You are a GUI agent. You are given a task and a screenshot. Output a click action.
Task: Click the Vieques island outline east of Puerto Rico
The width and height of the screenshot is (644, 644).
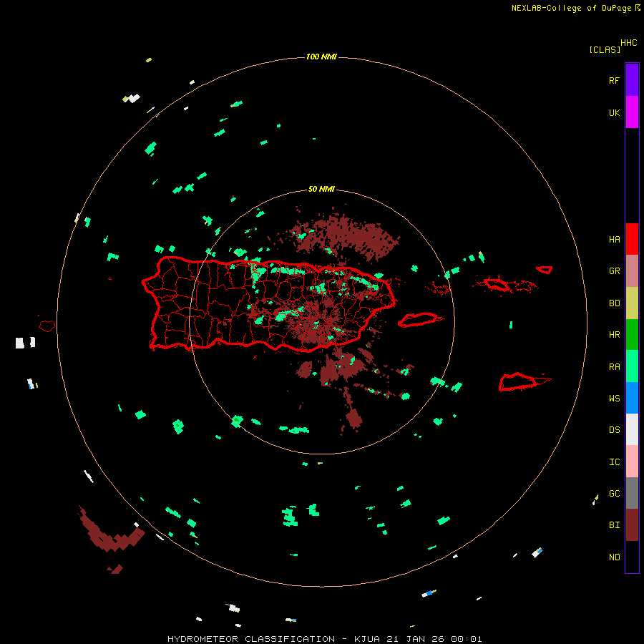[418, 320]
